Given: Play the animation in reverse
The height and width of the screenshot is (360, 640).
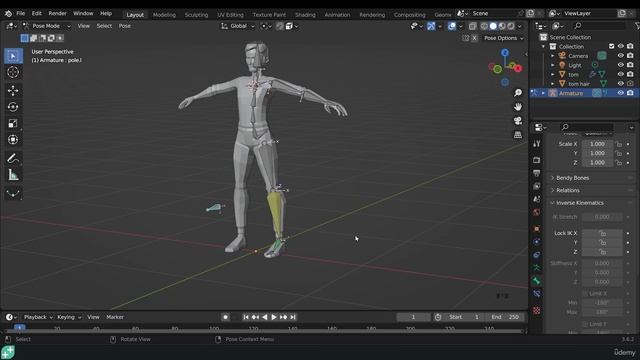Looking at the screenshot, I should click(264, 317).
